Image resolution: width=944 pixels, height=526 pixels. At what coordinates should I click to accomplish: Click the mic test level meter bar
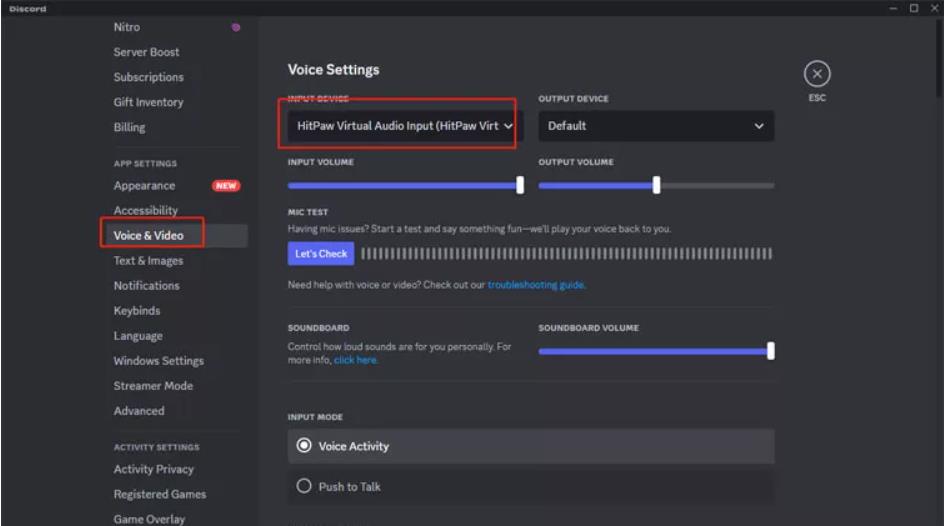(x=566, y=254)
